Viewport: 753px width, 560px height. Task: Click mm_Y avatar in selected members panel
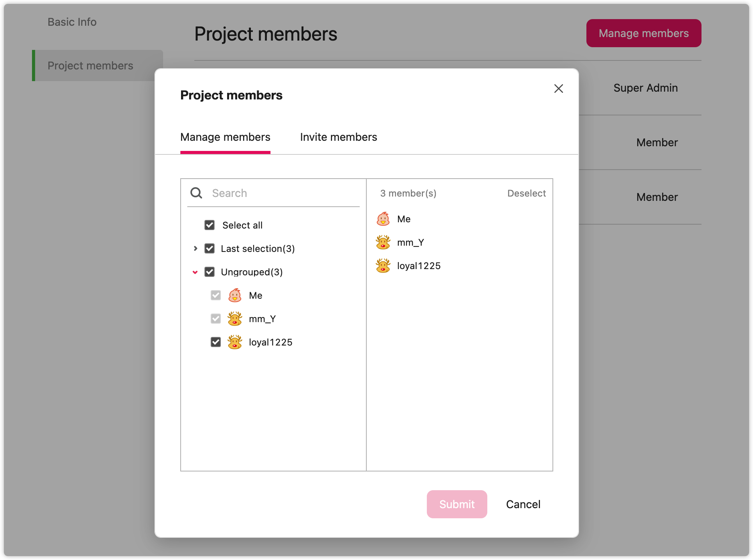[383, 243]
